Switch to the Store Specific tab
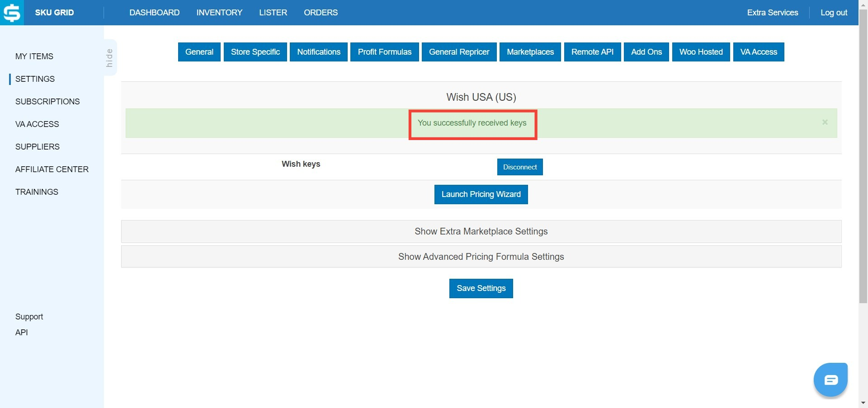The width and height of the screenshot is (868, 408). click(x=255, y=52)
